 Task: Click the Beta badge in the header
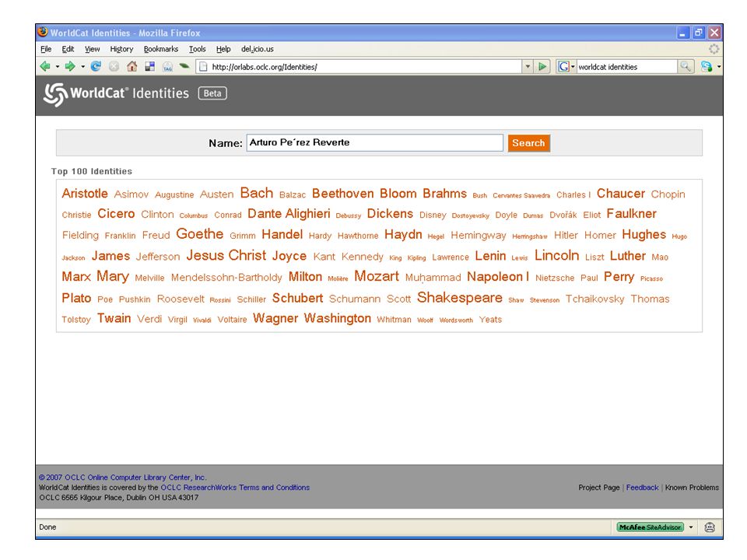tap(212, 93)
